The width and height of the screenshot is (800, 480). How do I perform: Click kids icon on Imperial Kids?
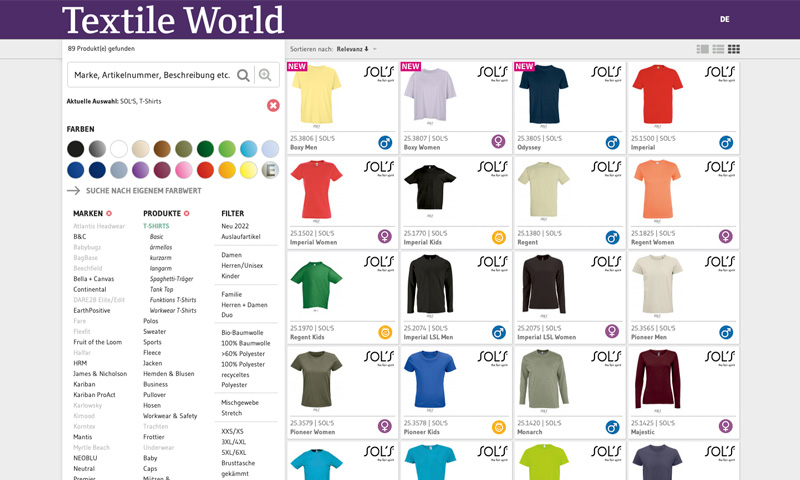point(498,237)
